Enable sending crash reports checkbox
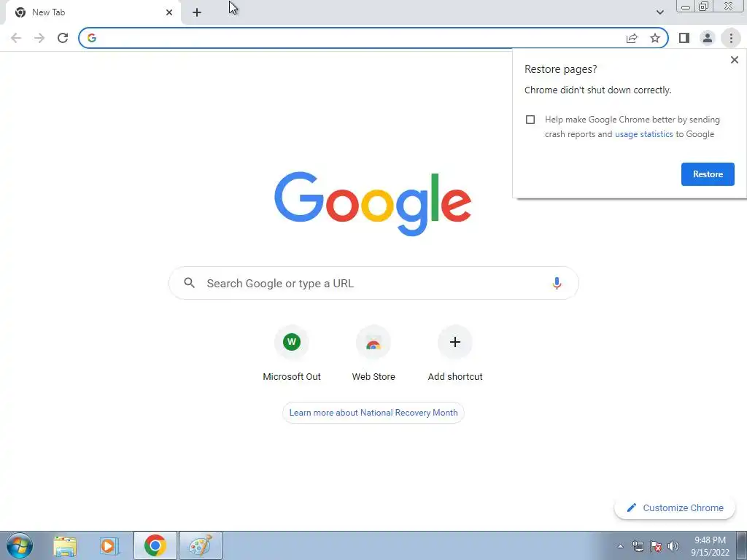 (530, 120)
